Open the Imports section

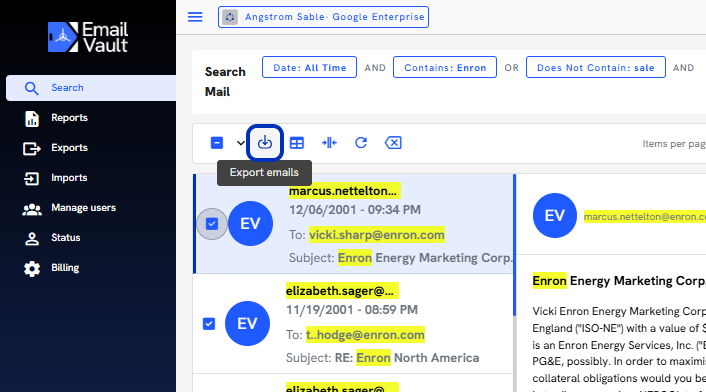[69, 178]
